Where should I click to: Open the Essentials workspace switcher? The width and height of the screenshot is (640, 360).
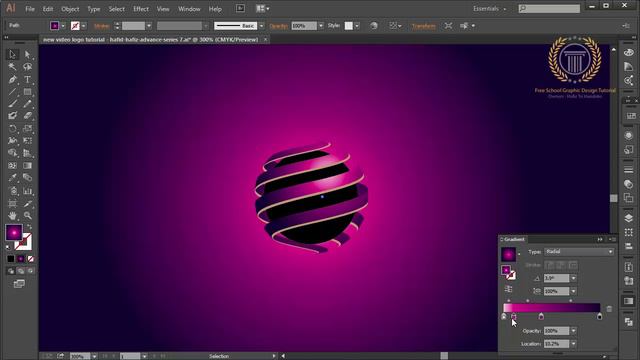(x=489, y=9)
